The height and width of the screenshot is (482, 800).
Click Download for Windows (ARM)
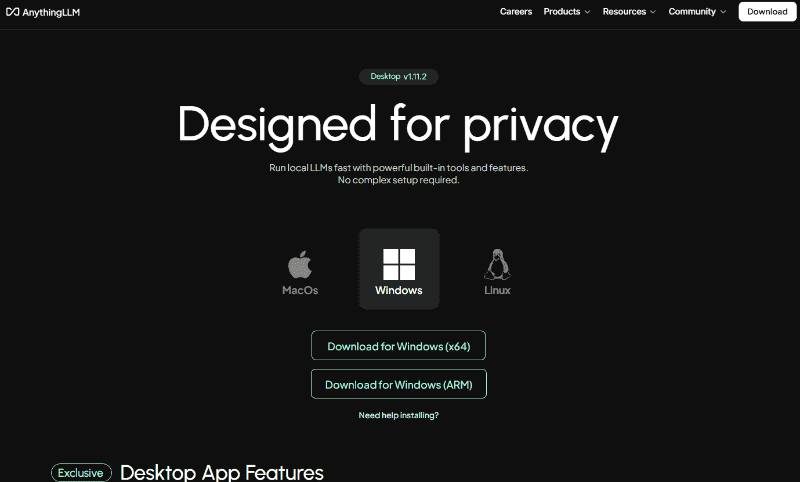coord(398,384)
